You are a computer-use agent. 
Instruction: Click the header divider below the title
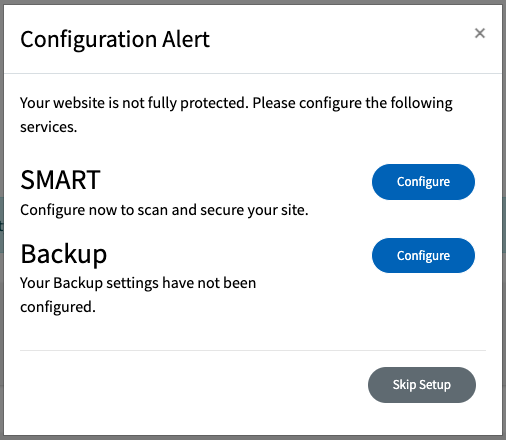253,73
